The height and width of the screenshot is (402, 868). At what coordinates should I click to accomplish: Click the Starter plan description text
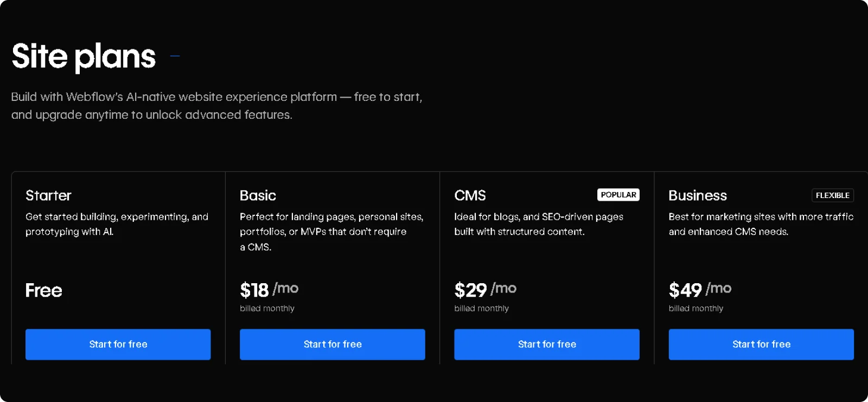coord(117,224)
